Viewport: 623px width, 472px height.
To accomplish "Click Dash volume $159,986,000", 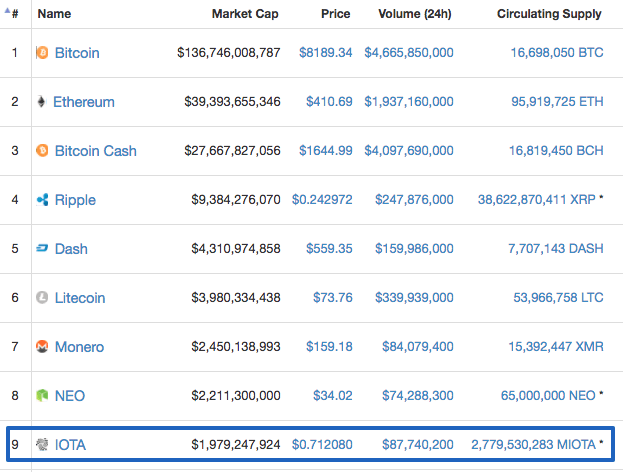I will point(414,249).
